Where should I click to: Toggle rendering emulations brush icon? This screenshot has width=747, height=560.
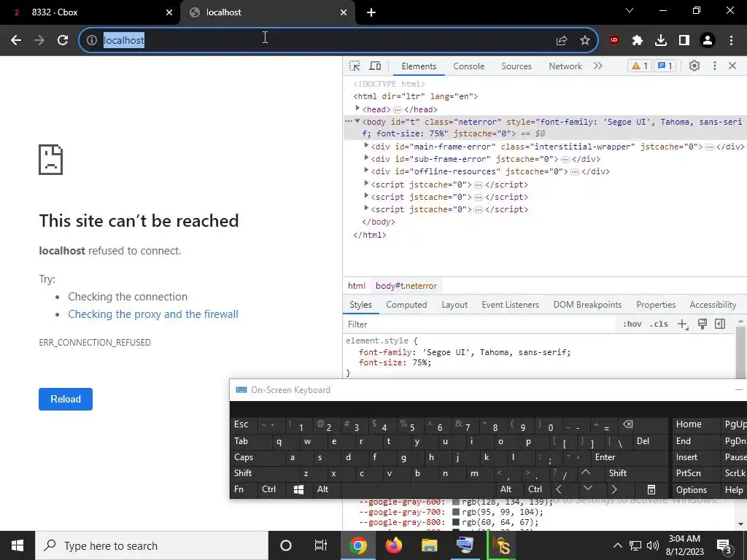click(x=703, y=324)
